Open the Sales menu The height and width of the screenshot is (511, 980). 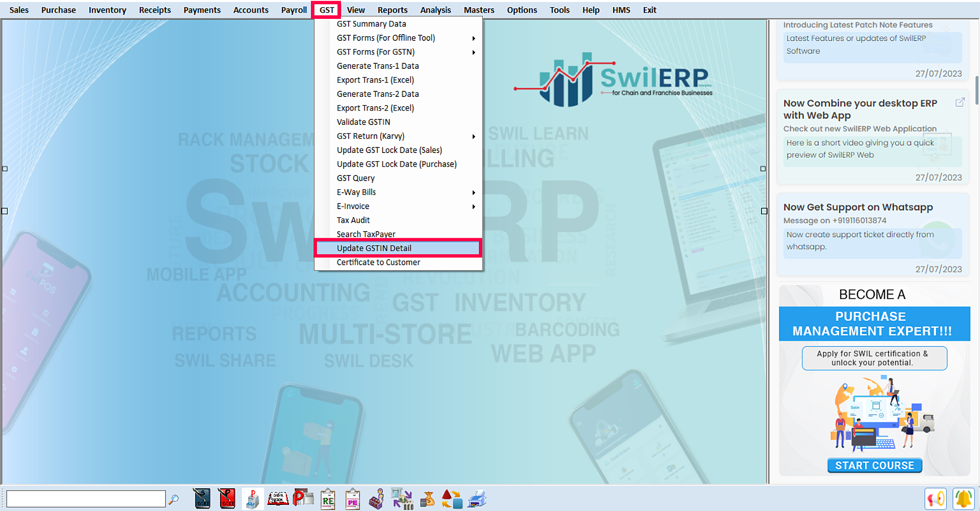click(19, 10)
